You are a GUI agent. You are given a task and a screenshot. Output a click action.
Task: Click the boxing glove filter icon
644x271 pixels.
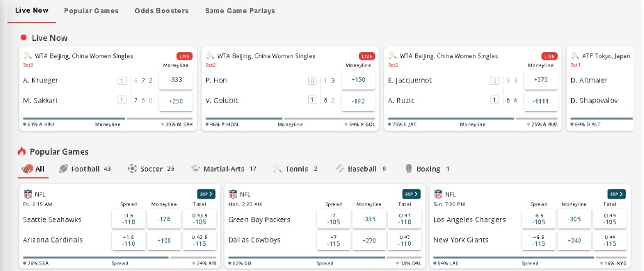409,169
